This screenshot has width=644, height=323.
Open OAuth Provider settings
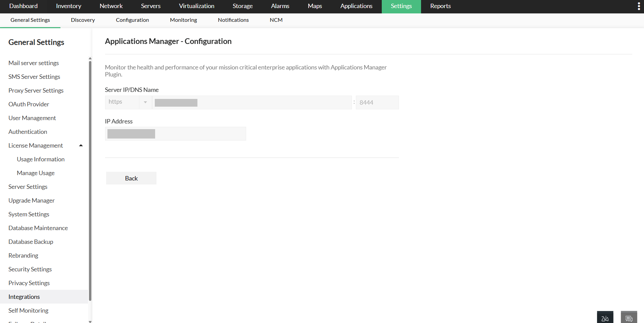point(29,104)
